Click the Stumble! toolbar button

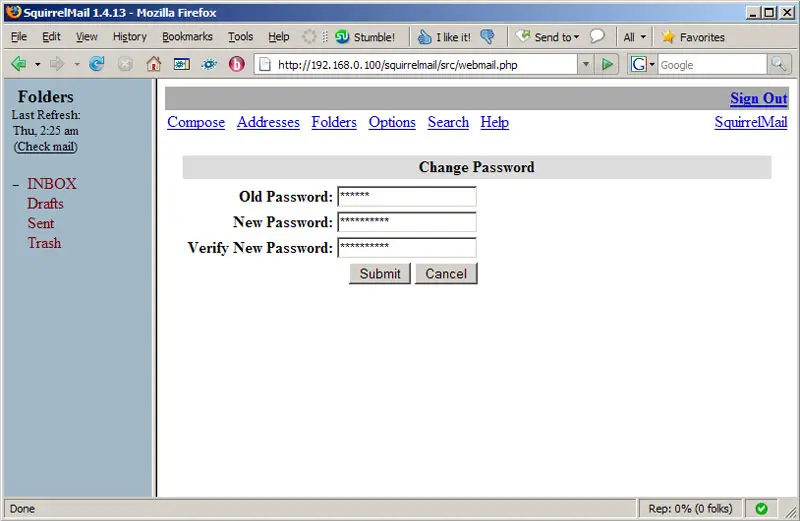pos(365,37)
